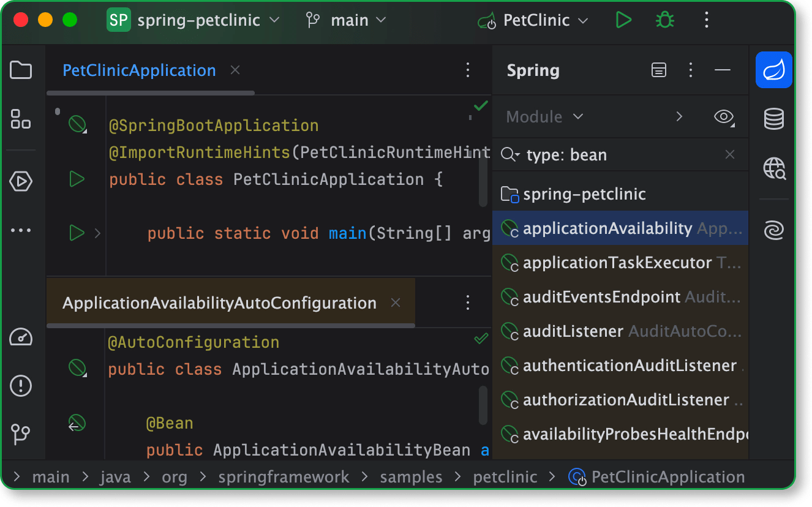Run the main method from gutter
812x507 pixels.
point(77,233)
